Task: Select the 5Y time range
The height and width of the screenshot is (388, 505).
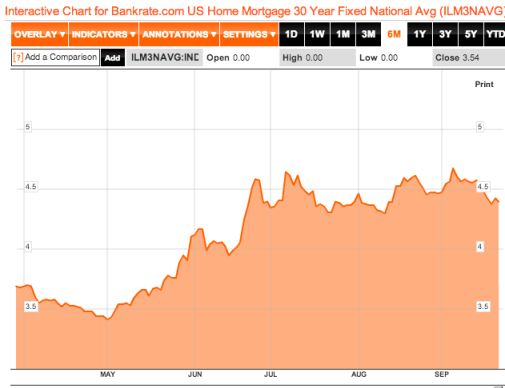Action: coord(471,34)
